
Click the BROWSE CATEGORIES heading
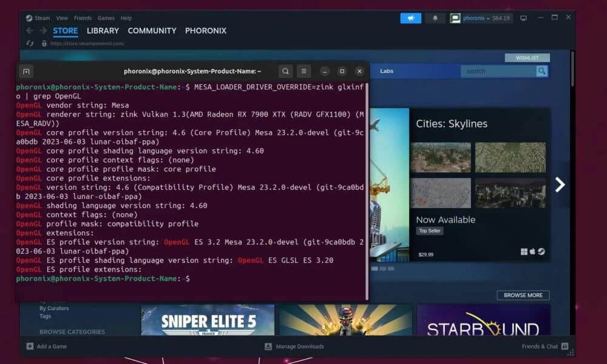click(x=72, y=332)
